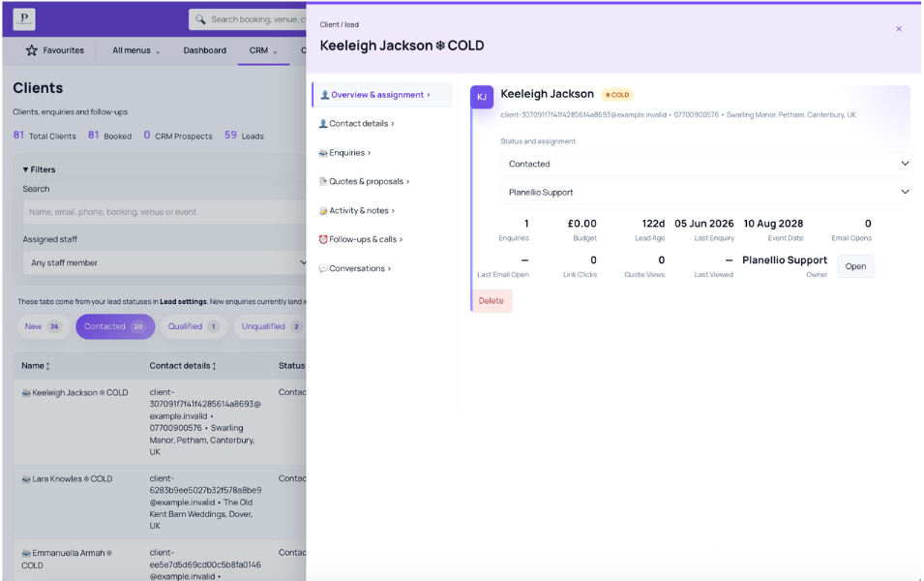Screen dimensions: 924x581
Task: Go to the Dashboard menu item
Action: point(204,50)
